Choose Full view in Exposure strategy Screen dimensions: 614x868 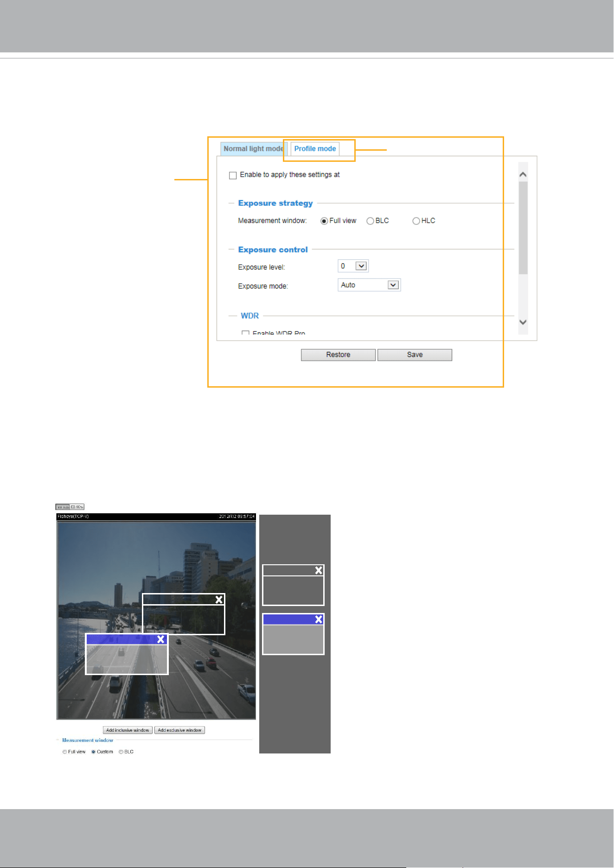click(x=324, y=221)
